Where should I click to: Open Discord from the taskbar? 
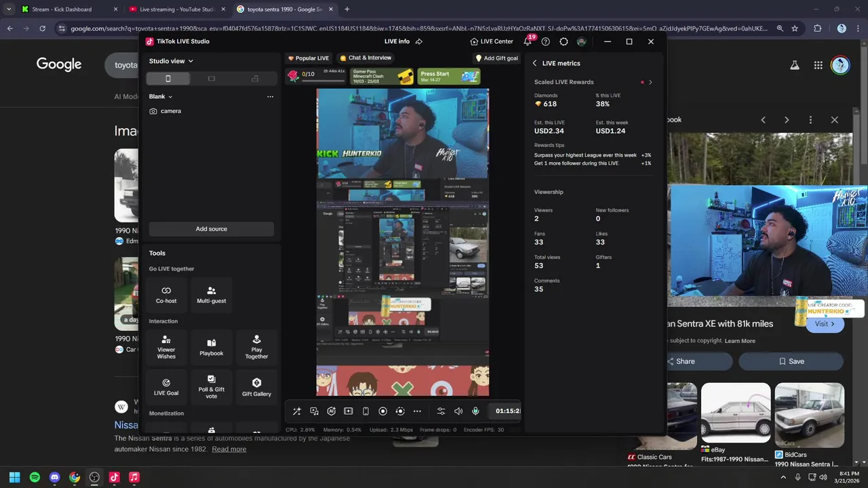coord(55,477)
